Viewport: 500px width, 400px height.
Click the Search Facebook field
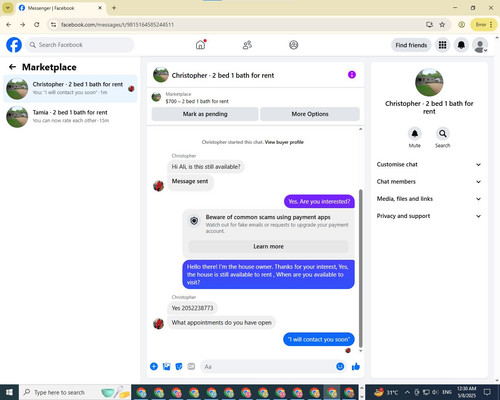coord(80,45)
